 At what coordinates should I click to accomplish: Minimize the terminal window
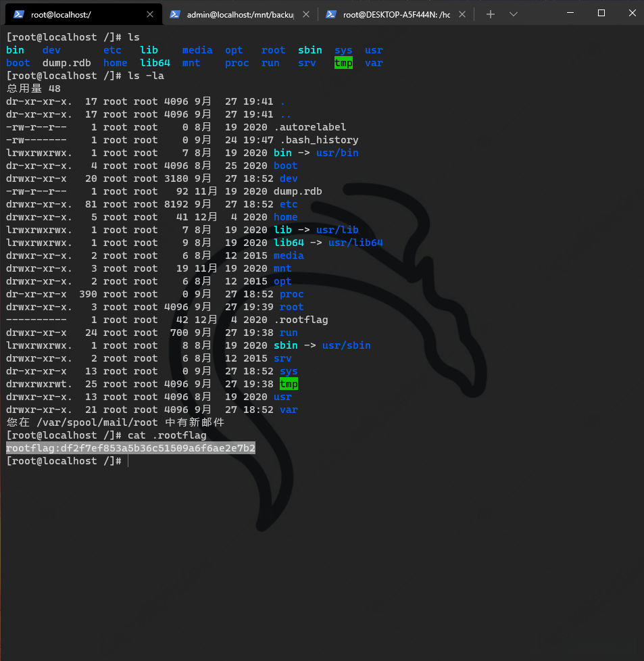tap(570, 13)
